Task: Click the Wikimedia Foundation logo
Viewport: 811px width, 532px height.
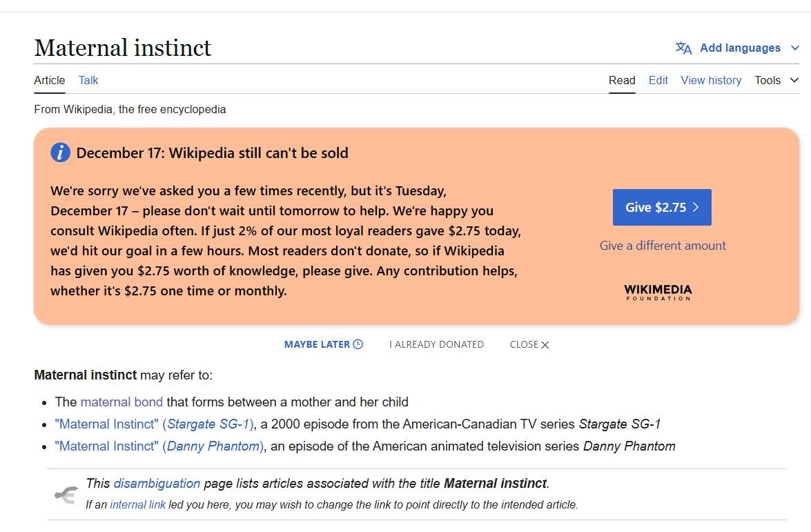Action: 658,292
